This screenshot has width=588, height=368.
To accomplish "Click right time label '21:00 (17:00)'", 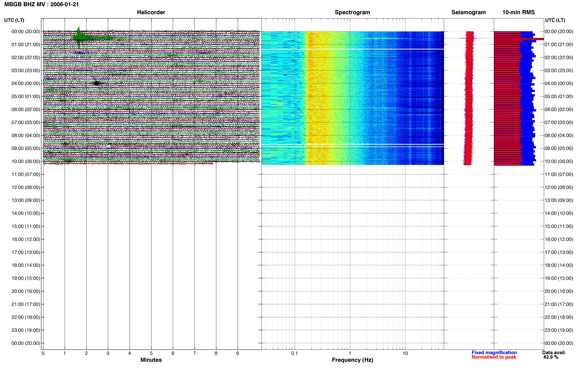I will [559, 304].
